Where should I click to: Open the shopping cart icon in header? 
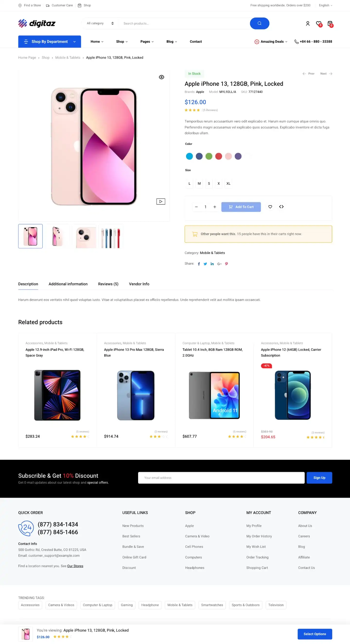tap(330, 24)
